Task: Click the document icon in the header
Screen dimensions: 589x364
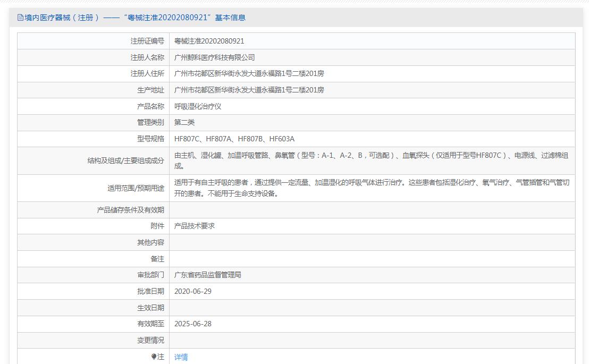Action: (20, 18)
